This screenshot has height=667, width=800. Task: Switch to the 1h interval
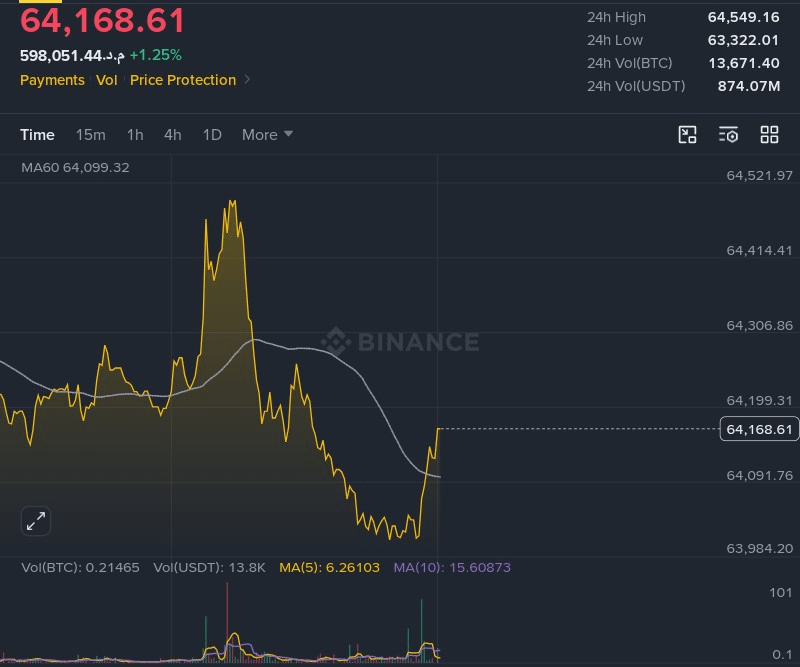135,135
